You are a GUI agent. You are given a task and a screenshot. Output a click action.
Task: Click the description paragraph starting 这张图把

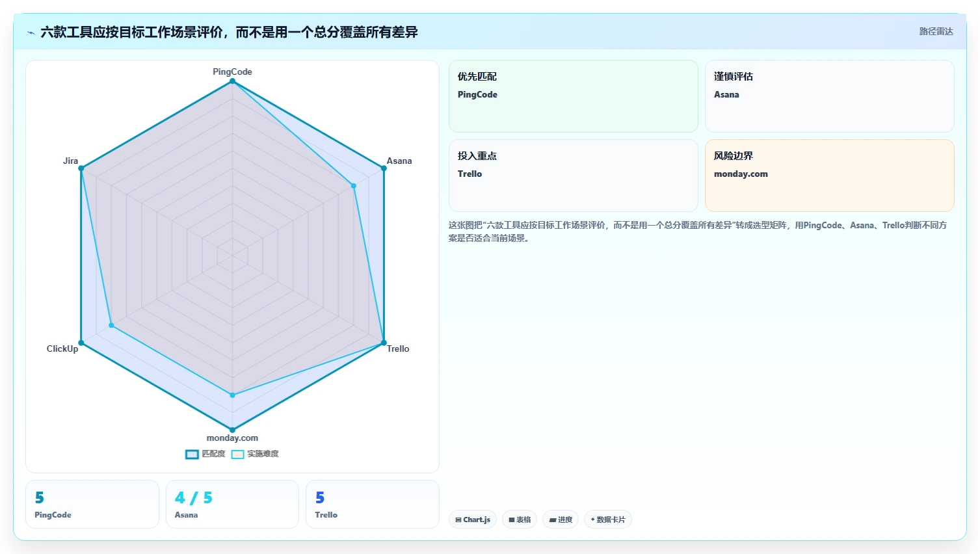coord(698,231)
